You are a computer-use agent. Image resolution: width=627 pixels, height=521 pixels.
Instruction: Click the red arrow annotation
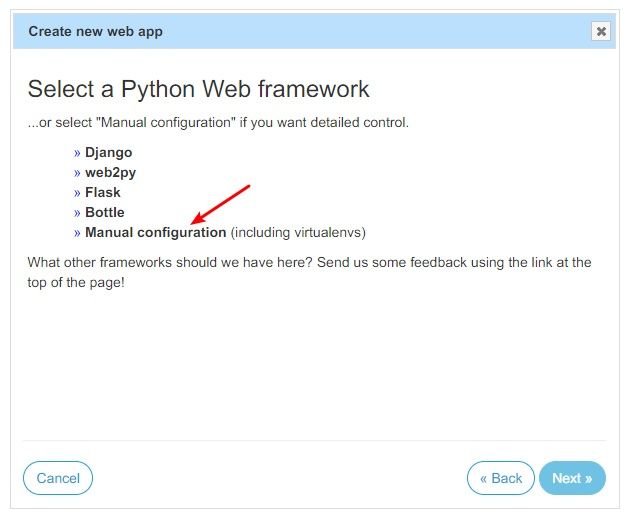click(220, 204)
